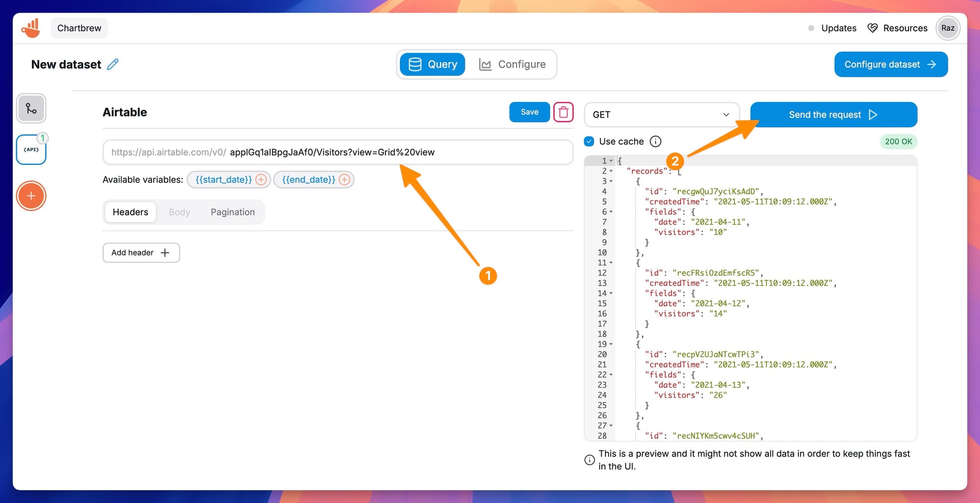Viewport: 980px width, 503px height.
Task: Add end_date variable via its plus icon
Action: (345, 179)
